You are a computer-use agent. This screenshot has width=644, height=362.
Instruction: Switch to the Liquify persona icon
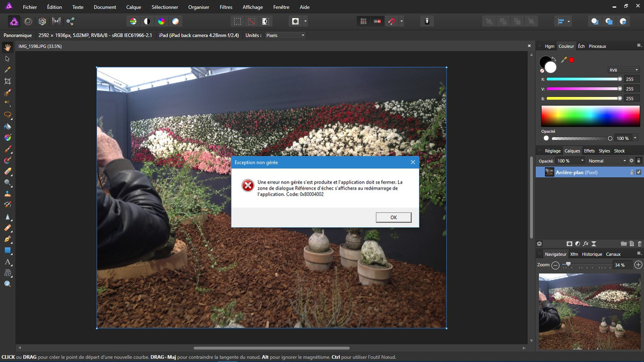28,21
